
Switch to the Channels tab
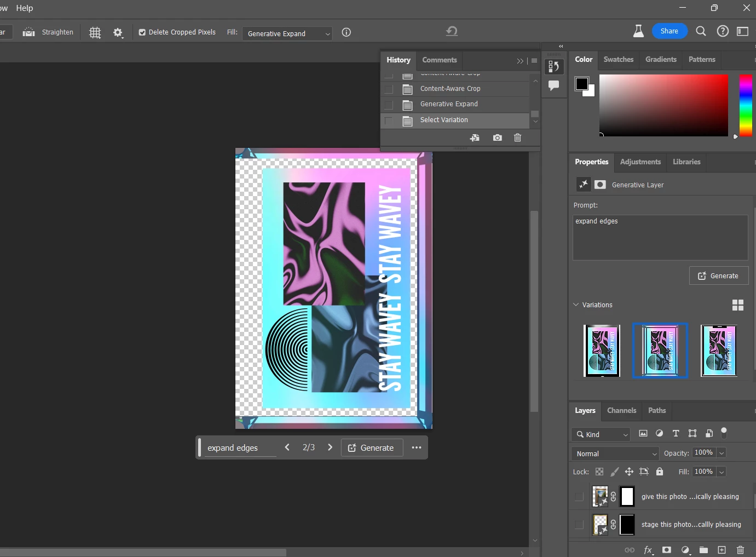coord(622,410)
